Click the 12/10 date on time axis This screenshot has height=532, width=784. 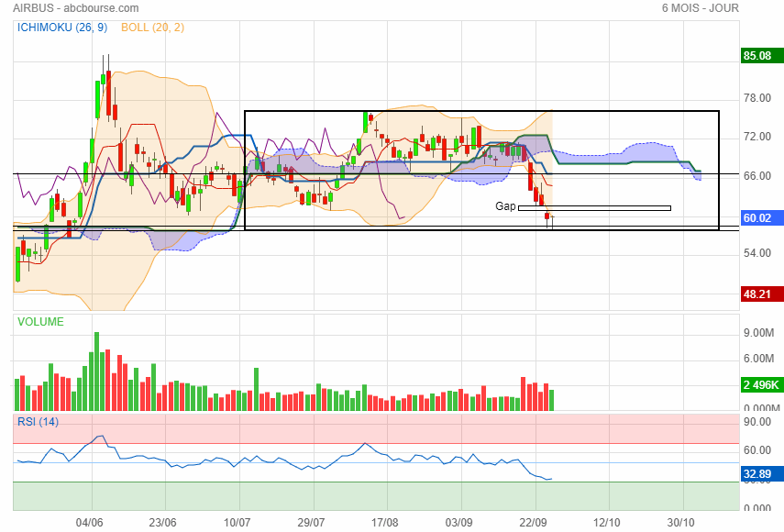point(607,523)
